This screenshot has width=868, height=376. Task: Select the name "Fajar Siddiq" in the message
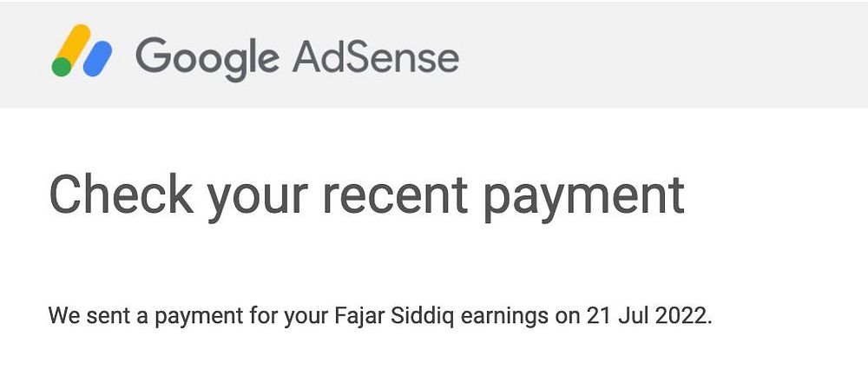(x=395, y=316)
